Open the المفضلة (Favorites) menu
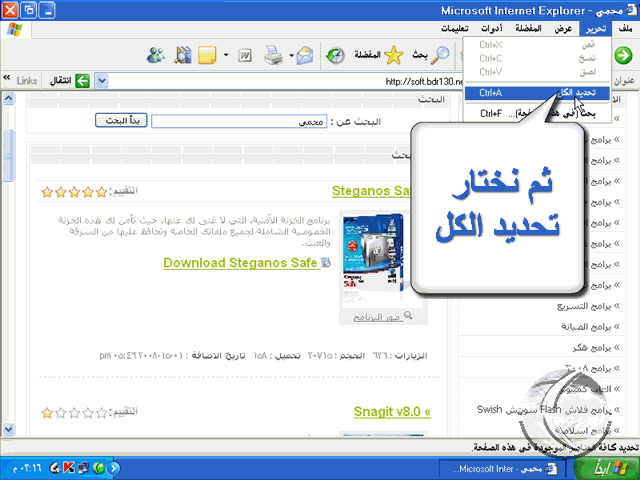Image resolution: width=640 pixels, height=480 pixels. 528,29
